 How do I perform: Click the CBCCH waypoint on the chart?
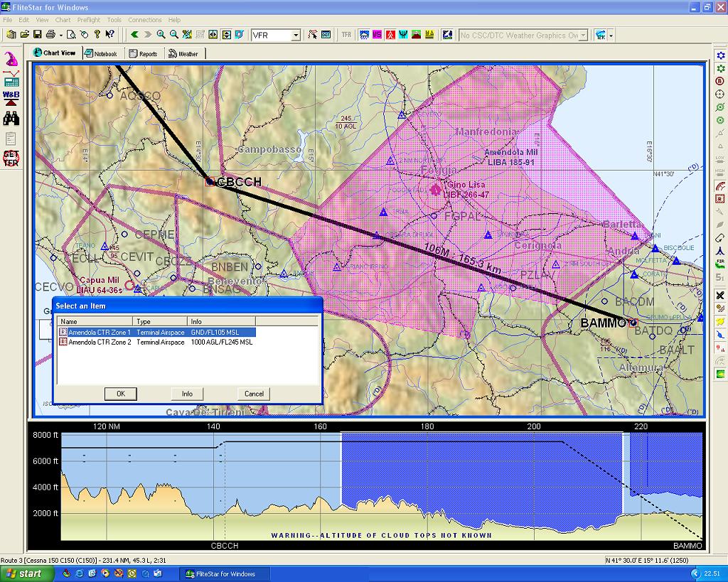pos(210,181)
